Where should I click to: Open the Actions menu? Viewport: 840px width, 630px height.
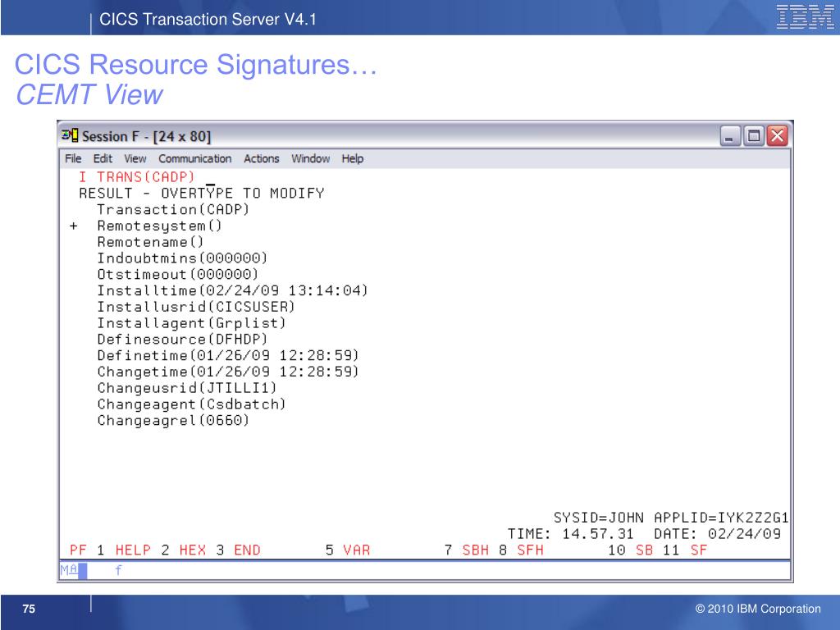[x=262, y=158]
